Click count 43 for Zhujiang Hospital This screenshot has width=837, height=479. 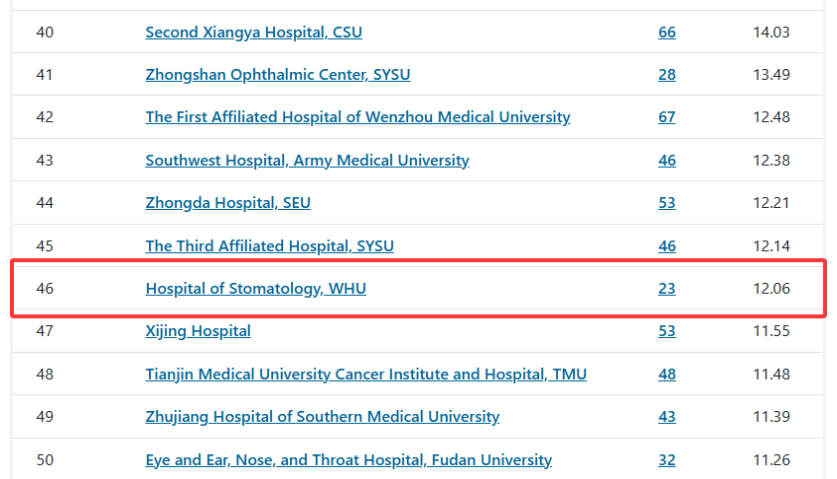point(667,417)
